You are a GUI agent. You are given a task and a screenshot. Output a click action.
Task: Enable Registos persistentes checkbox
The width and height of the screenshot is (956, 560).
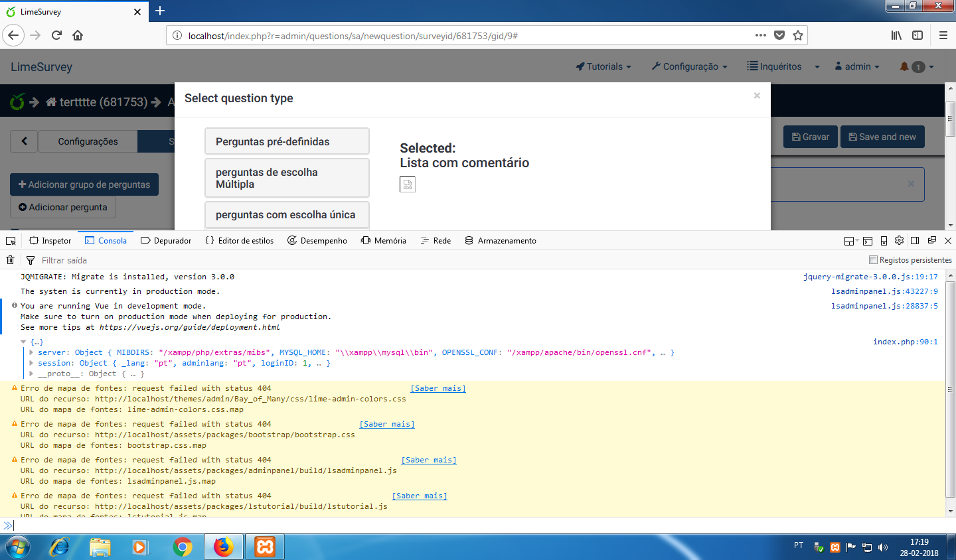click(873, 260)
